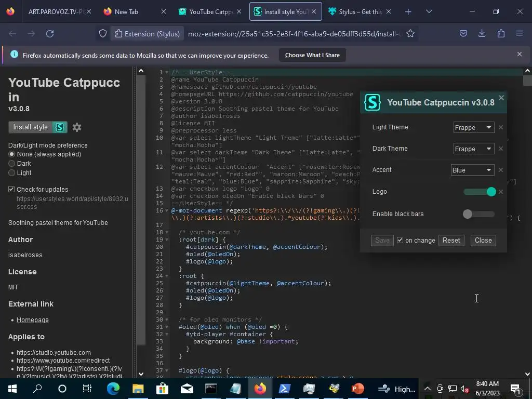This screenshot has height=399, width=532.
Task: Open the Dark Theme dropdown
Action: click(x=474, y=149)
